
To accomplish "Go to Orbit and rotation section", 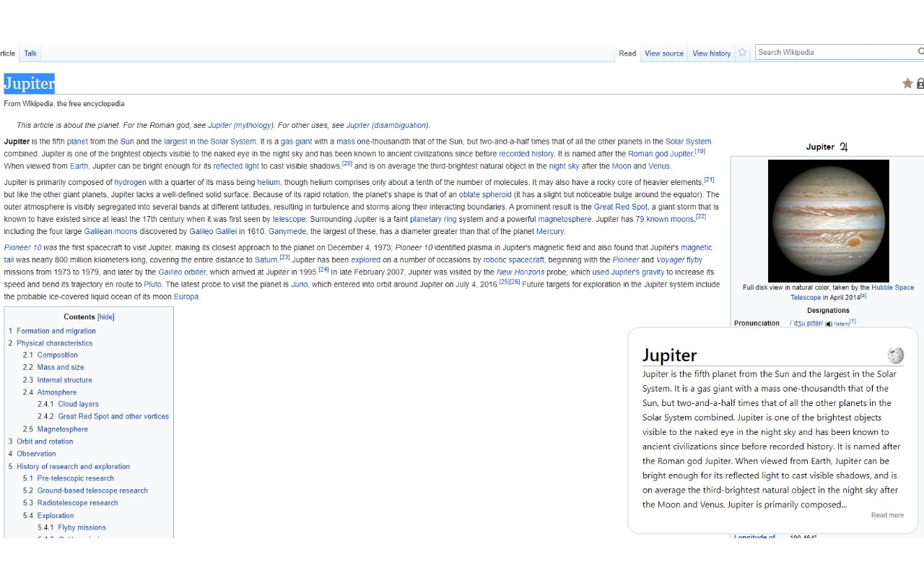I will [x=45, y=441].
